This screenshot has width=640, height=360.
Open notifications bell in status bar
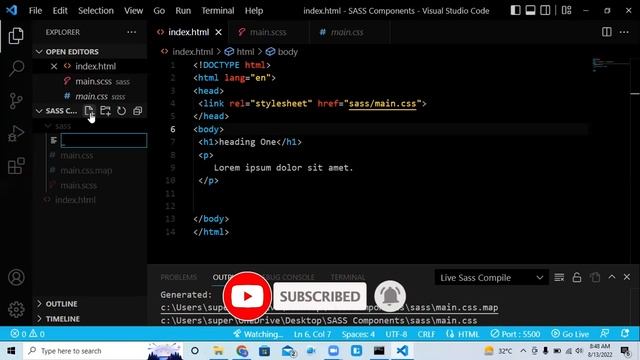[625, 333]
